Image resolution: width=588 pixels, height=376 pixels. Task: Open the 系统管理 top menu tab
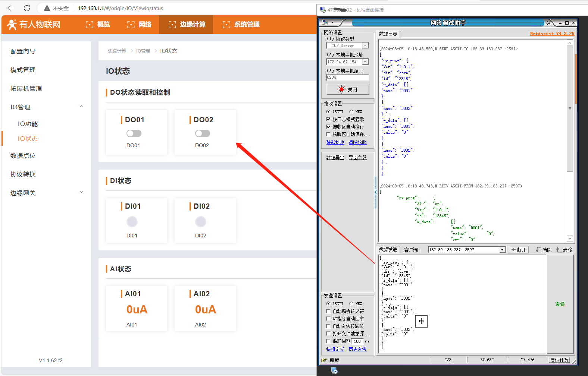[x=241, y=25]
